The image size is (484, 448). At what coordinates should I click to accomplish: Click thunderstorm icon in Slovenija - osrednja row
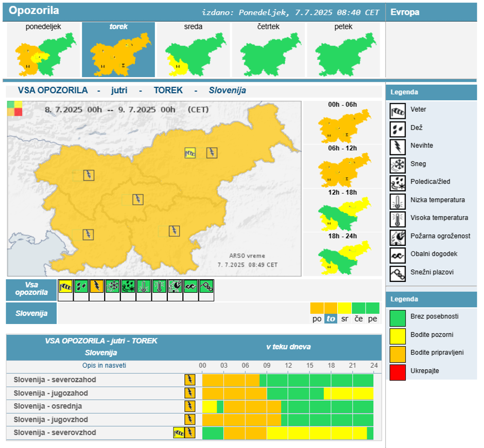point(190,406)
